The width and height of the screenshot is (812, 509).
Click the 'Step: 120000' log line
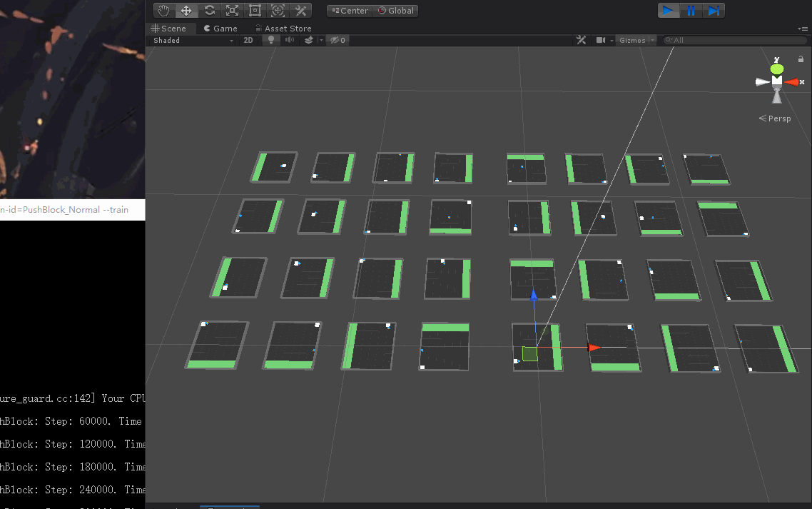pyautogui.click(x=73, y=444)
